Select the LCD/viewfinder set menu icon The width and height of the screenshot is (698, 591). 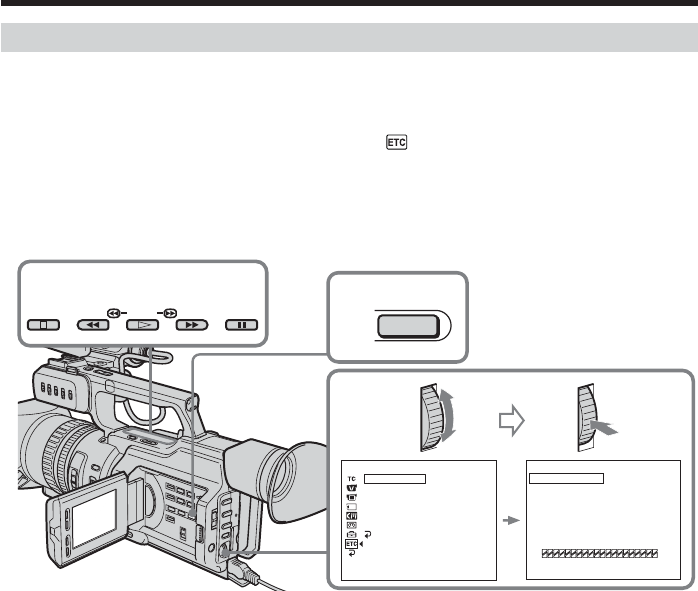pos(352,507)
